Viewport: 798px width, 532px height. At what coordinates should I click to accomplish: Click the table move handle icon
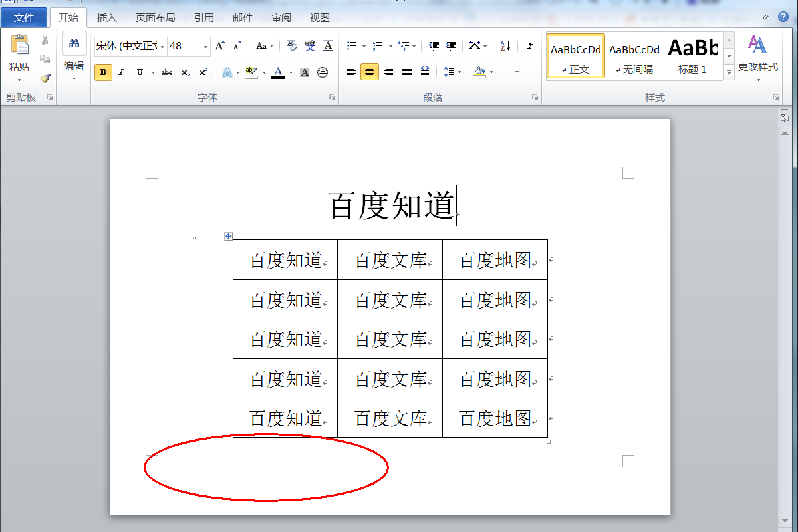point(228,236)
